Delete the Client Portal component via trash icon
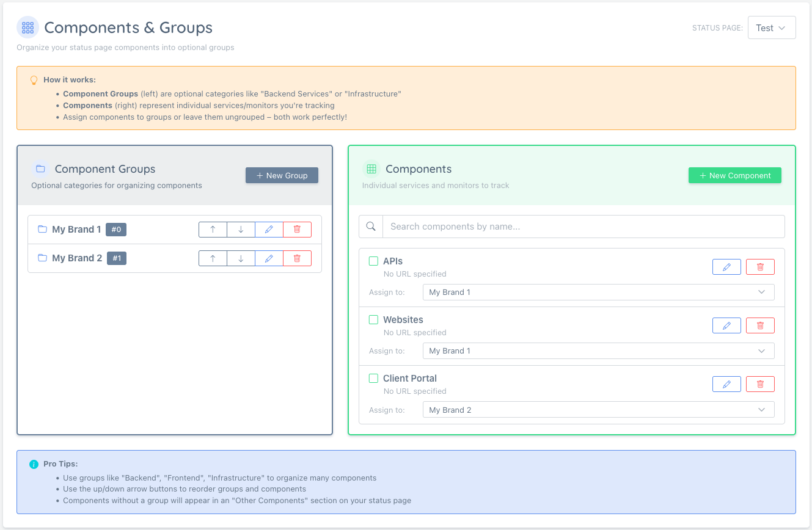 click(760, 383)
